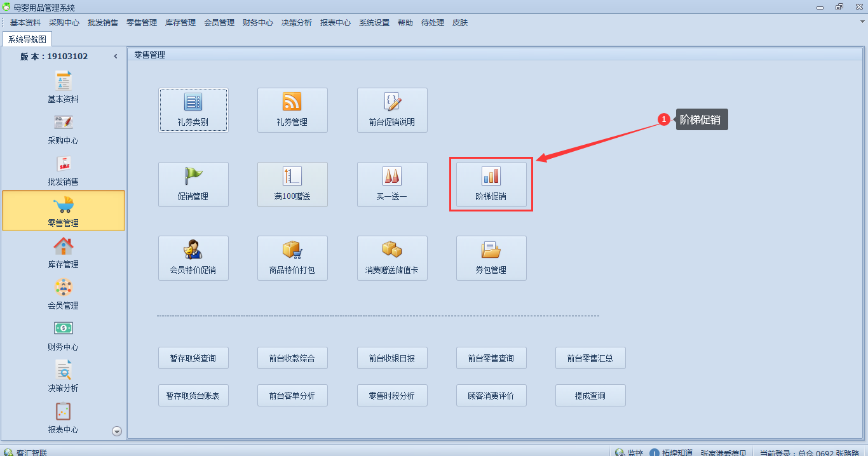Screen dimensions: 868x456
Task: Click the 前台客单分析 button
Action: [x=292, y=396]
